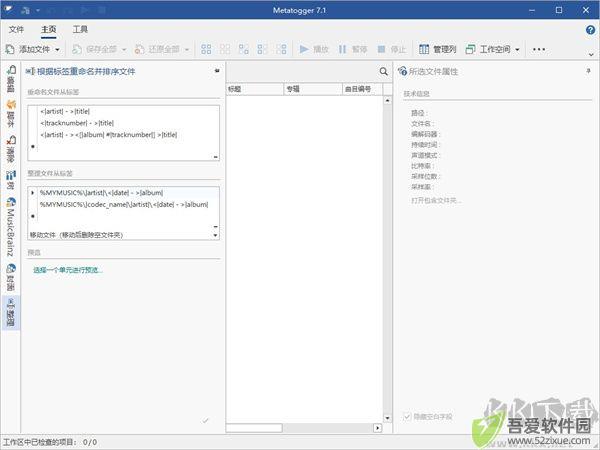Pin the rename and sort files panel
Screen dimensions: 600x450
pyautogui.click(x=217, y=71)
